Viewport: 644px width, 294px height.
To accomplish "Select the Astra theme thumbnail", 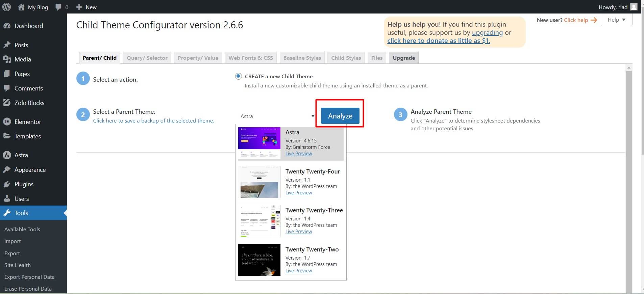I will 259,143.
